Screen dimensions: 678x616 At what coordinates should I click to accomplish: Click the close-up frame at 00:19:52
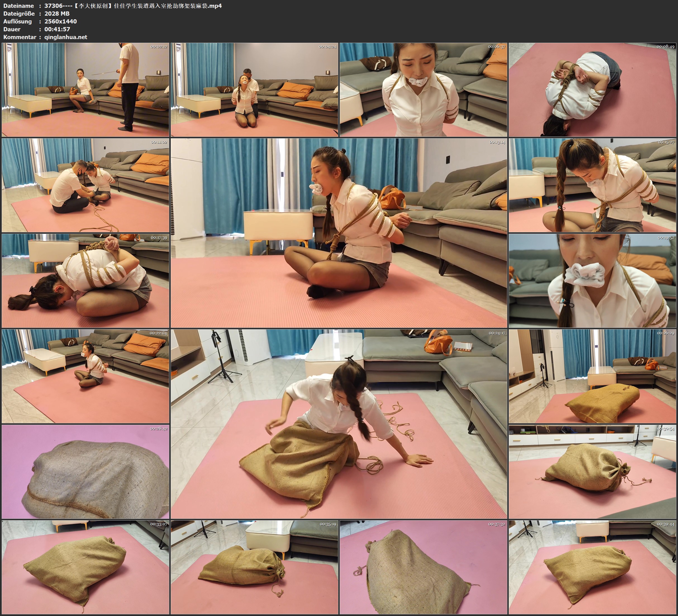pyautogui.click(x=592, y=280)
